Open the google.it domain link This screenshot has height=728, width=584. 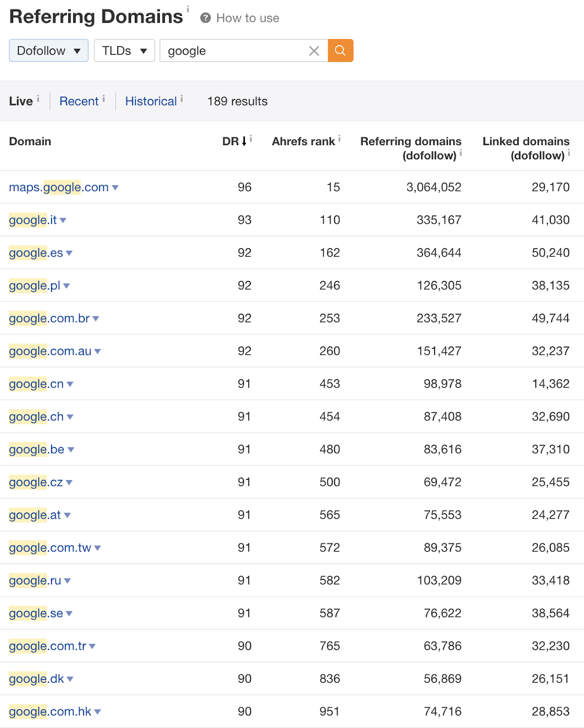pos(33,220)
